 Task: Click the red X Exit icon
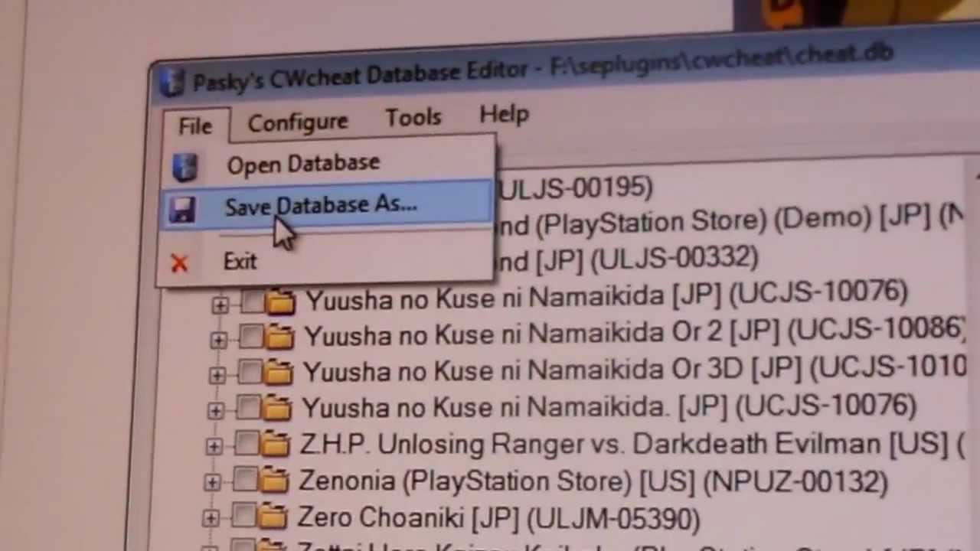179,264
